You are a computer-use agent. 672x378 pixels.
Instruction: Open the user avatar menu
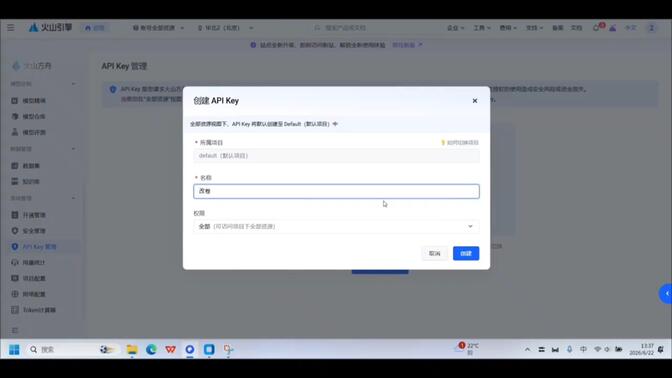(x=651, y=28)
